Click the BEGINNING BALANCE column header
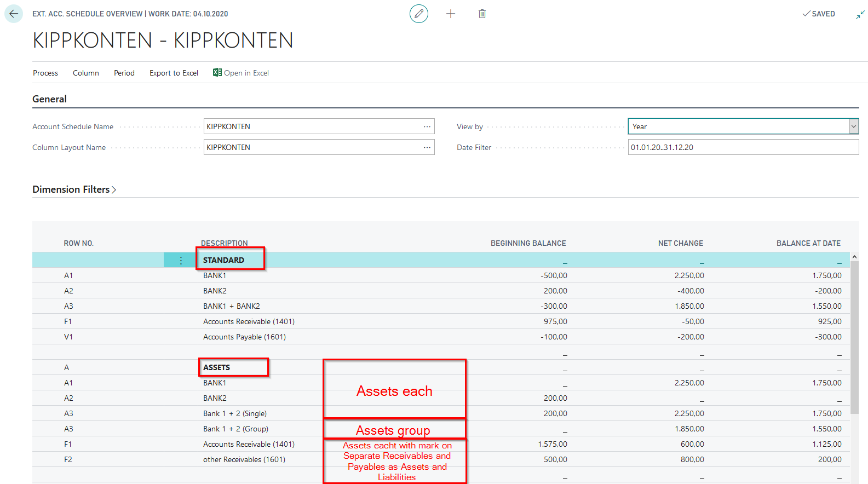Image resolution: width=868 pixels, height=484 pixels. click(x=528, y=243)
